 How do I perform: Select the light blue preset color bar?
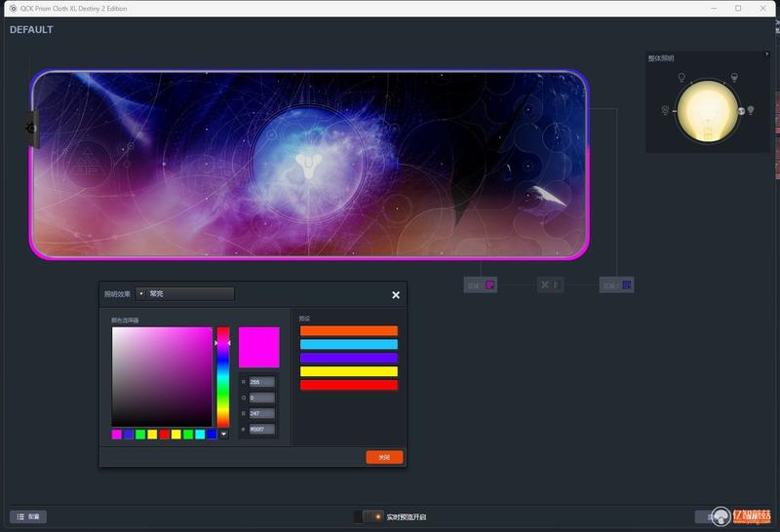pyautogui.click(x=349, y=344)
